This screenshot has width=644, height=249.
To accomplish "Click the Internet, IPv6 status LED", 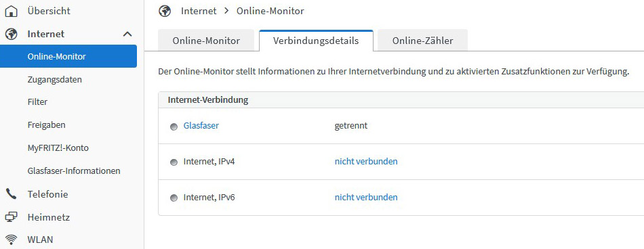I will (174, 198).
